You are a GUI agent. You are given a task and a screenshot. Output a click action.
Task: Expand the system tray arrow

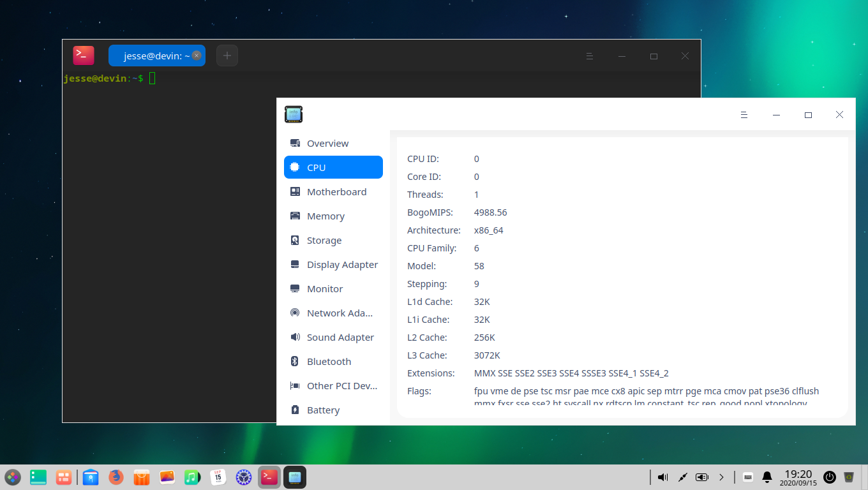click(x=722, y=477)
